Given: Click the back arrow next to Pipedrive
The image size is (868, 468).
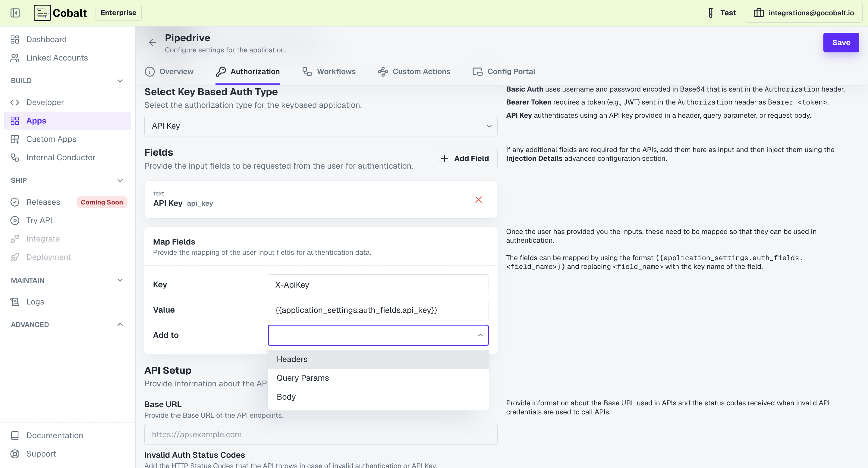Looking at the screenshot, I should [152, 42].
